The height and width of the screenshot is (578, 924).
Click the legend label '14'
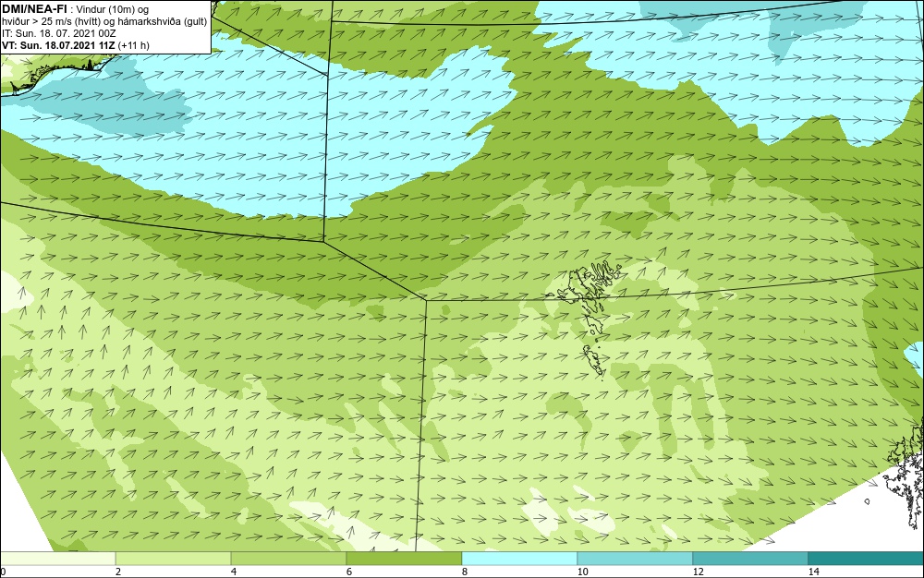tap(813, 572)
